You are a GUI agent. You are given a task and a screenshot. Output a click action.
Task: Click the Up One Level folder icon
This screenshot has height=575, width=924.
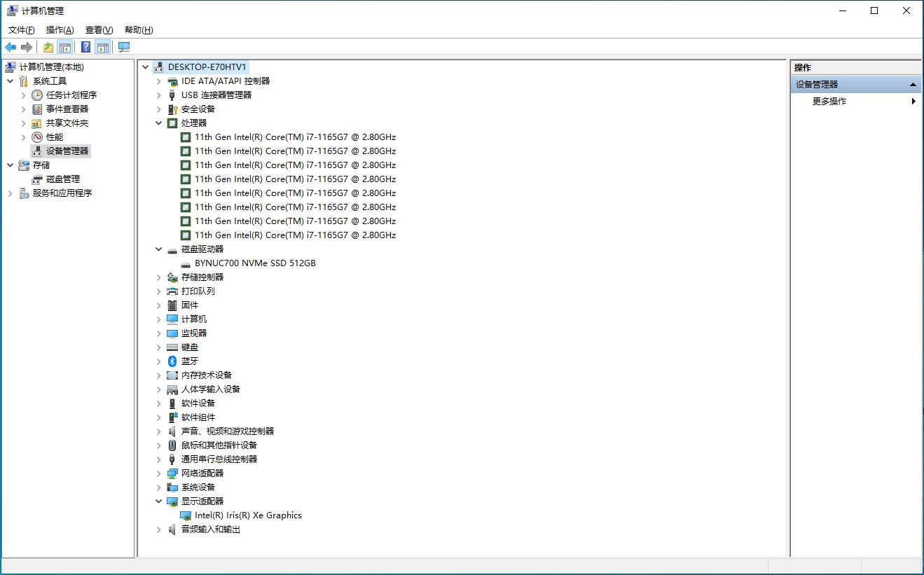(x=48, y=47)
